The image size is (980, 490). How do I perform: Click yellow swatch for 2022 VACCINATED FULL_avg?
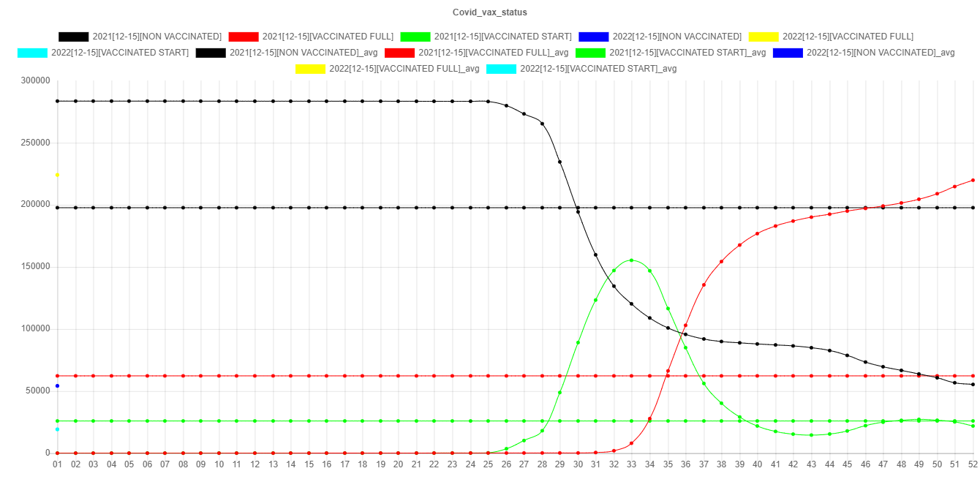[x=311, y=69]
